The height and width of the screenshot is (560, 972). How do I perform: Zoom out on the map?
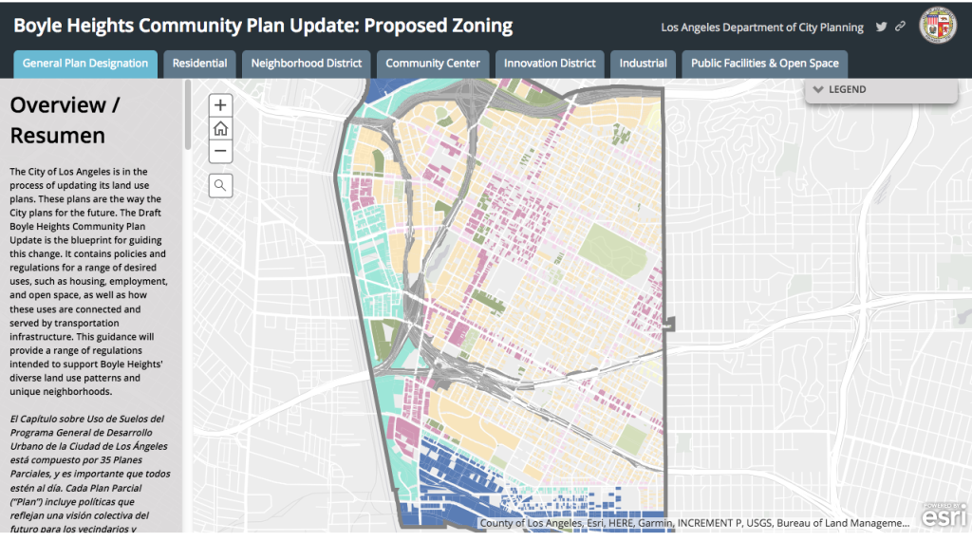coord(219,150)
